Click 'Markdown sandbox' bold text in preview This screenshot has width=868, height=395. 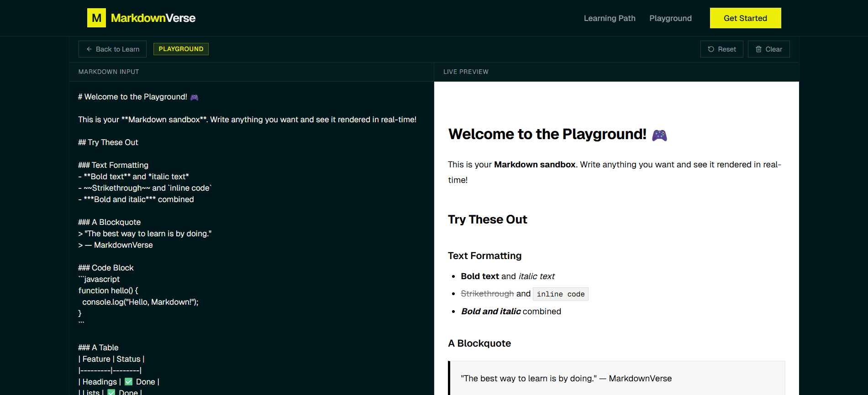(x=535, y=165)
